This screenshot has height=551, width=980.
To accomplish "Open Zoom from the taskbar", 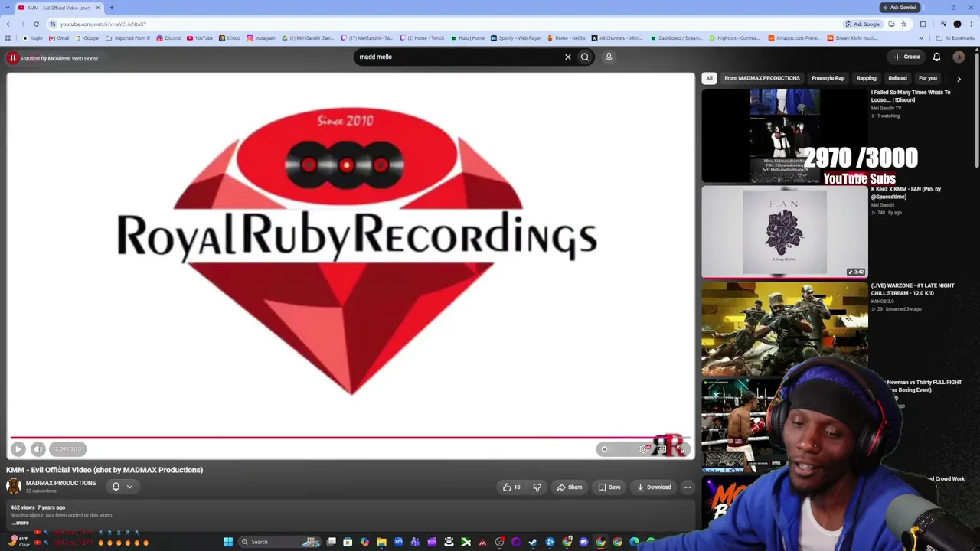I will 398,542.
